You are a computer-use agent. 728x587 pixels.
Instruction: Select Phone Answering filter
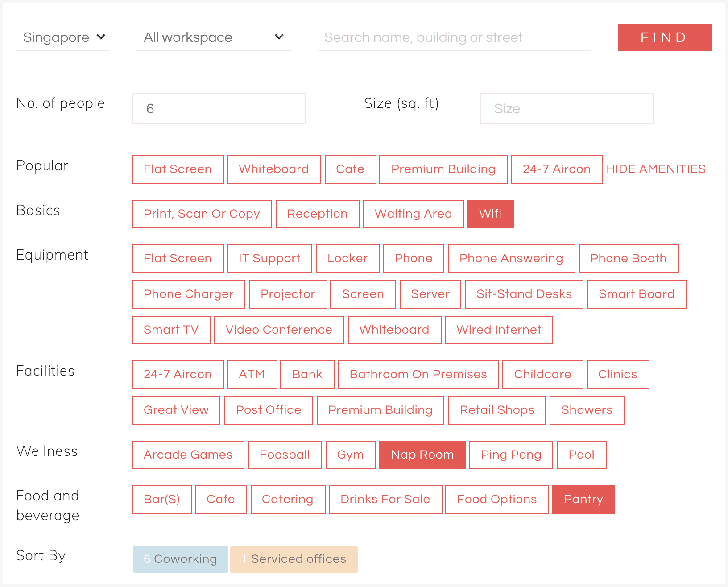click(x=512, y=259)
